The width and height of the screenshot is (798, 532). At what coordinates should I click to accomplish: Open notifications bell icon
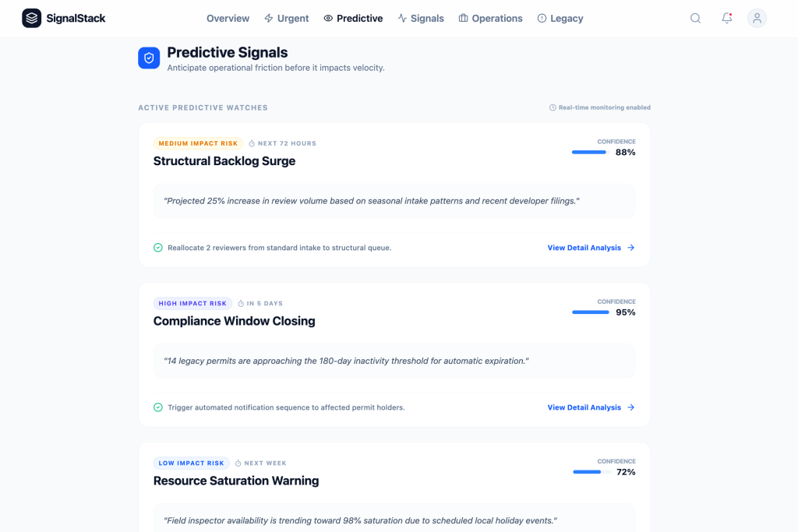726,18
